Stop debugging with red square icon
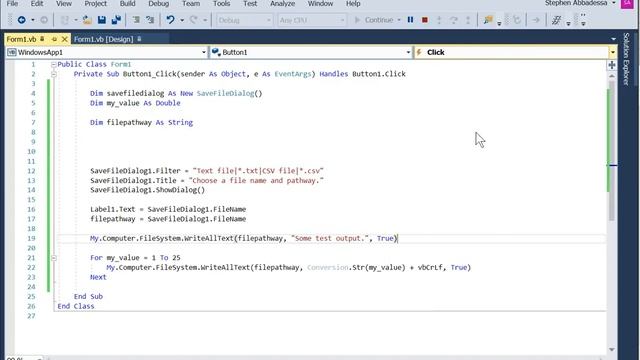The height and width of the screenshot is (360, 640). coord(424,20)
